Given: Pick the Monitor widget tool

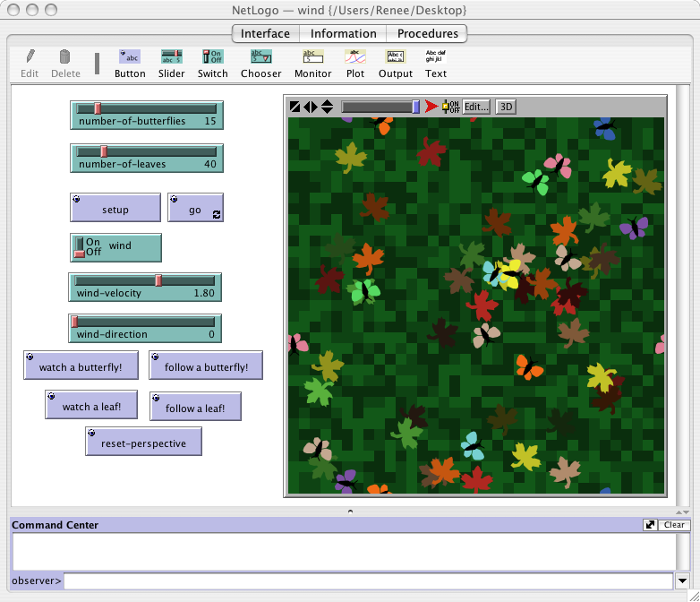Looking at the screenshot, I should [312, 64].
